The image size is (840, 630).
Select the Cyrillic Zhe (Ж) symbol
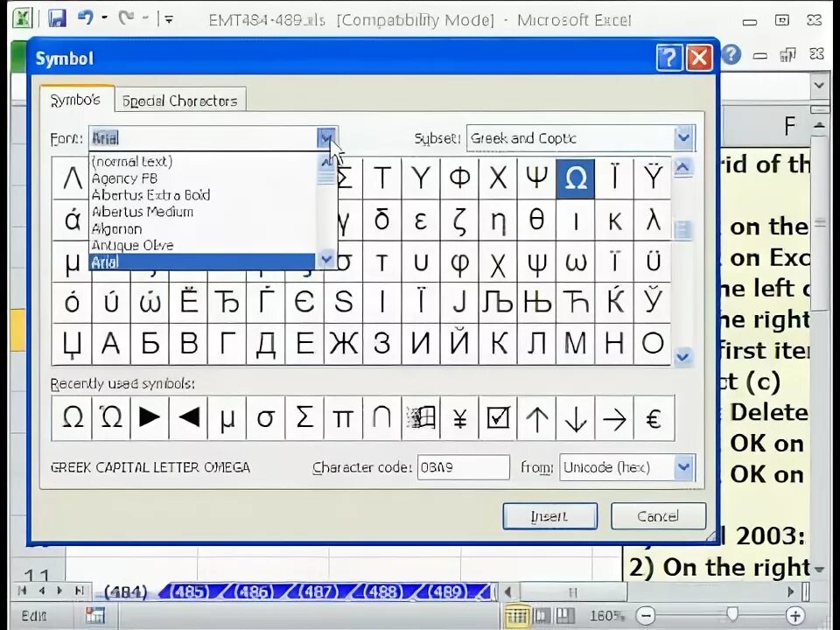(x=343, y=344)
